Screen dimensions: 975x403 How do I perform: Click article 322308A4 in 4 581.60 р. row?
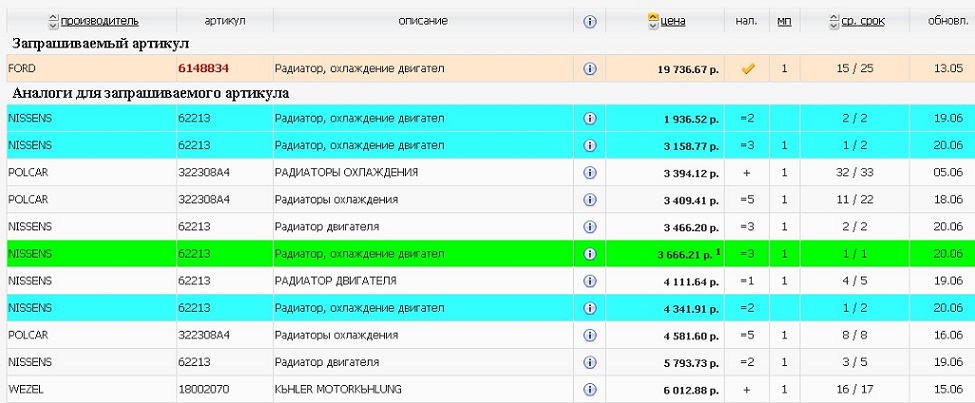[x=204, y=335]
